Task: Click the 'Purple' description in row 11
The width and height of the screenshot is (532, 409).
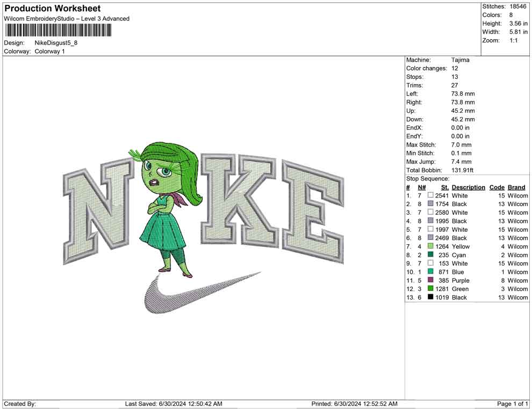Action: point(461,281)
